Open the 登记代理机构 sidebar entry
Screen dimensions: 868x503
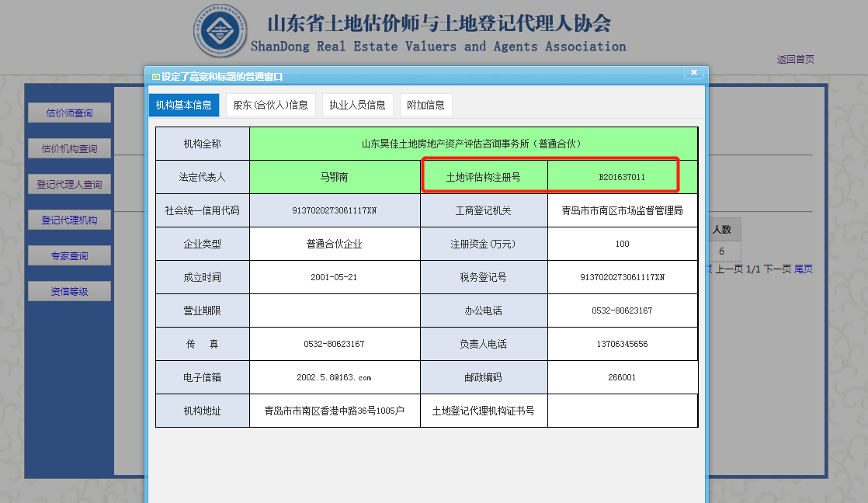click(69, 220)
